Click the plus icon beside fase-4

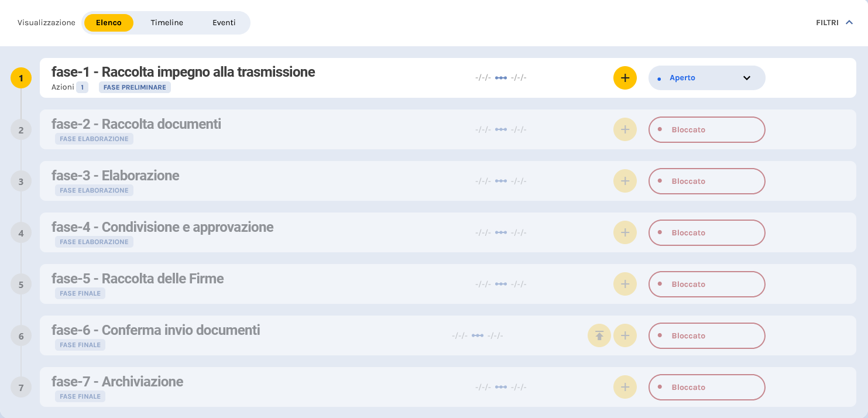[x=625, y=232]
